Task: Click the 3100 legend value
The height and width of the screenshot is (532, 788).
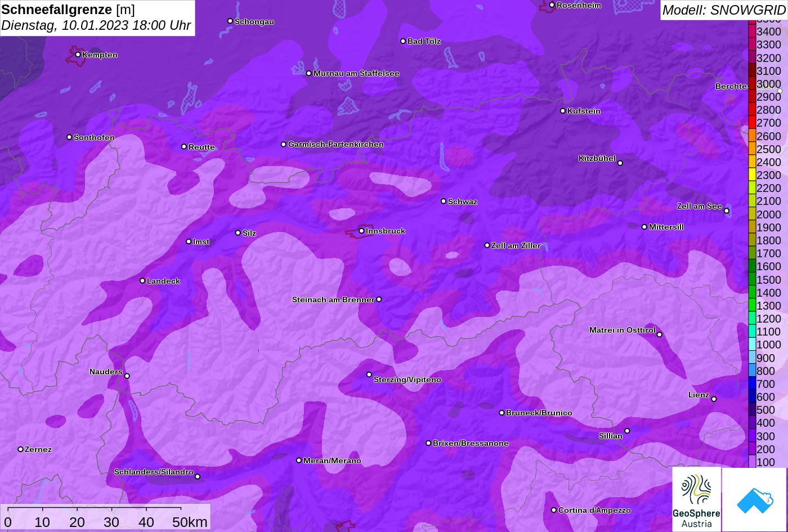Action: tap(769, 71)
